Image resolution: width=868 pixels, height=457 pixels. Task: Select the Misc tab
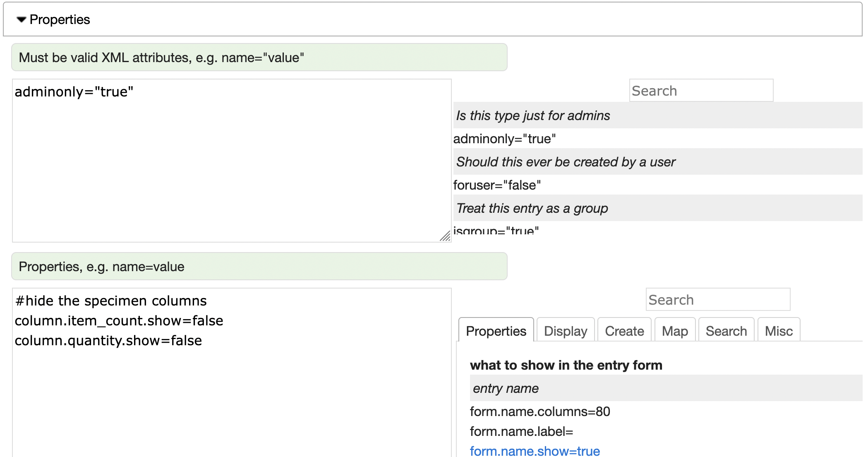(778, 331)
